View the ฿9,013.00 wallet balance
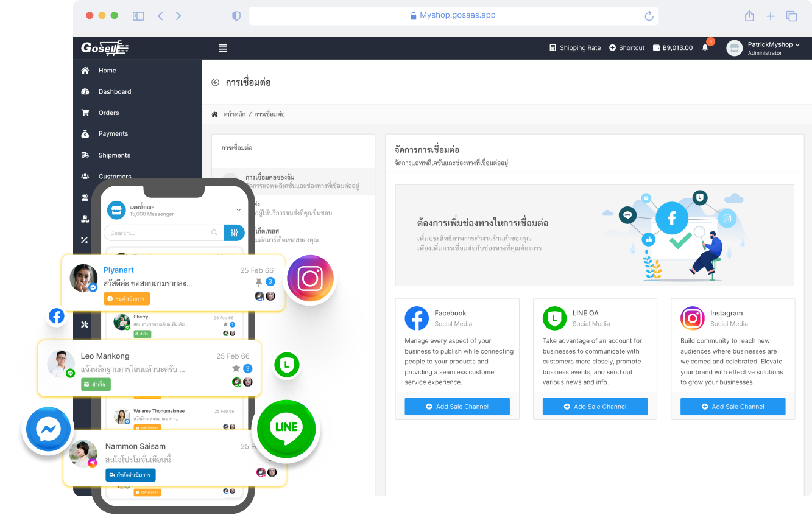 (673, 48)
